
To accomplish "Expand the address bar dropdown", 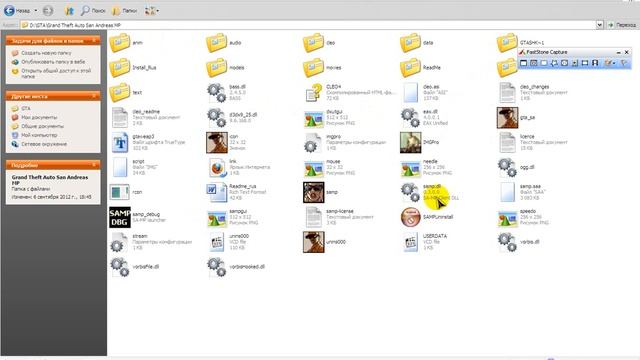I will point(600,25).
